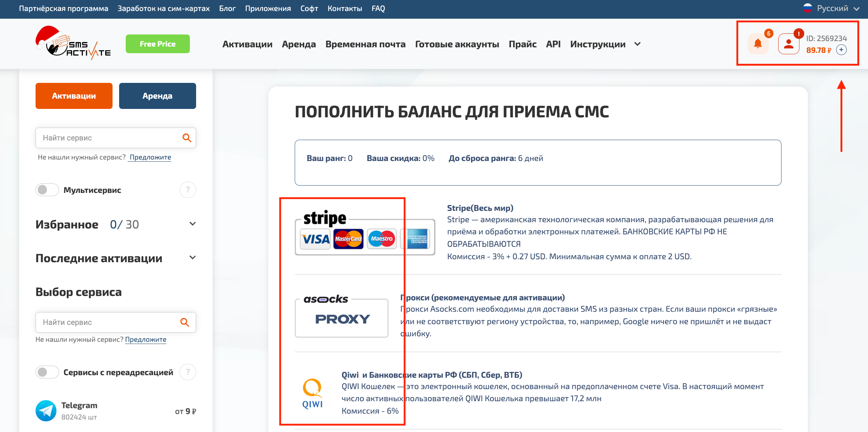Image resolution: width=868 pixels, height=432 pixels.
Task: Click the plus icon next to the balance
Action: (x=841, y=50)
